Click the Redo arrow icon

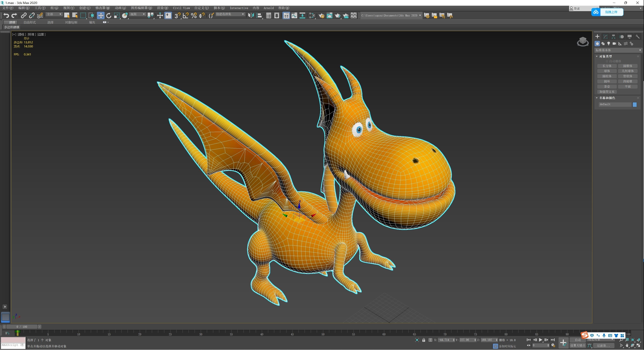(x=14, y=15)
